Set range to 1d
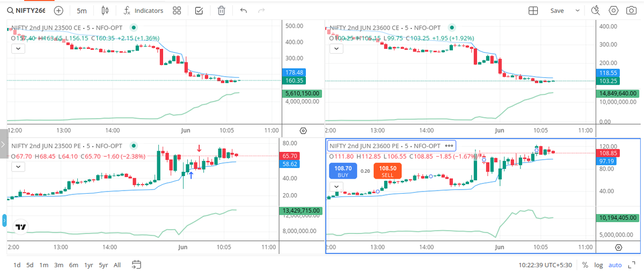 (17, 265)
